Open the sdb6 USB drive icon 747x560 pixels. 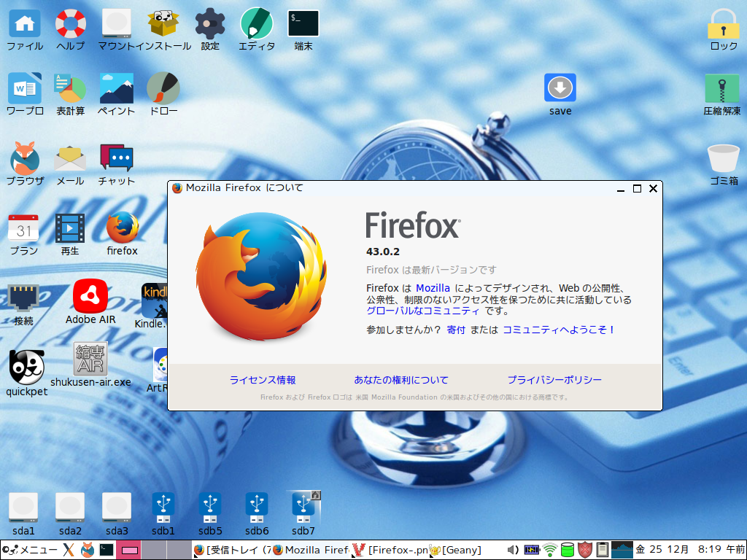click(x=257, y=507)
